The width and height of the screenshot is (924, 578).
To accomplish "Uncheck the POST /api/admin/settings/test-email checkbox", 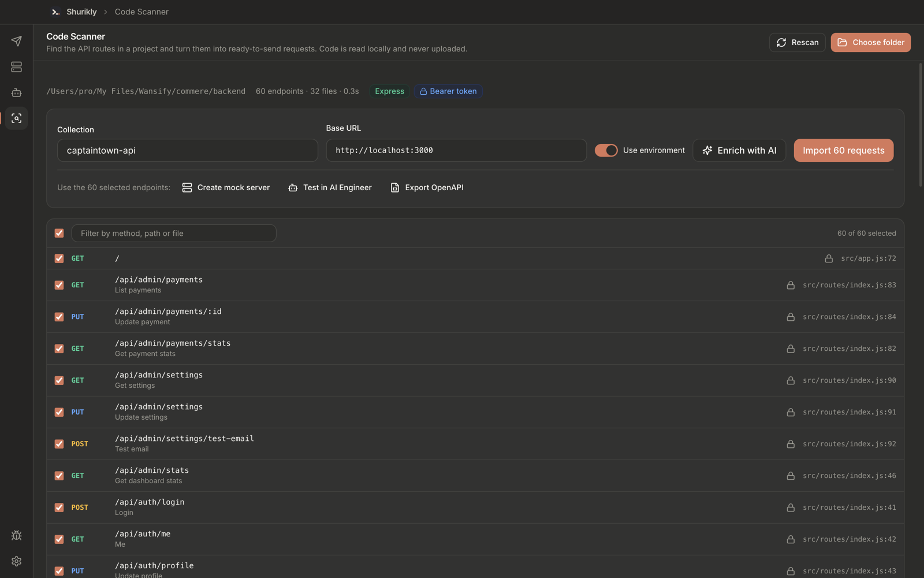I will pos(59,444).
